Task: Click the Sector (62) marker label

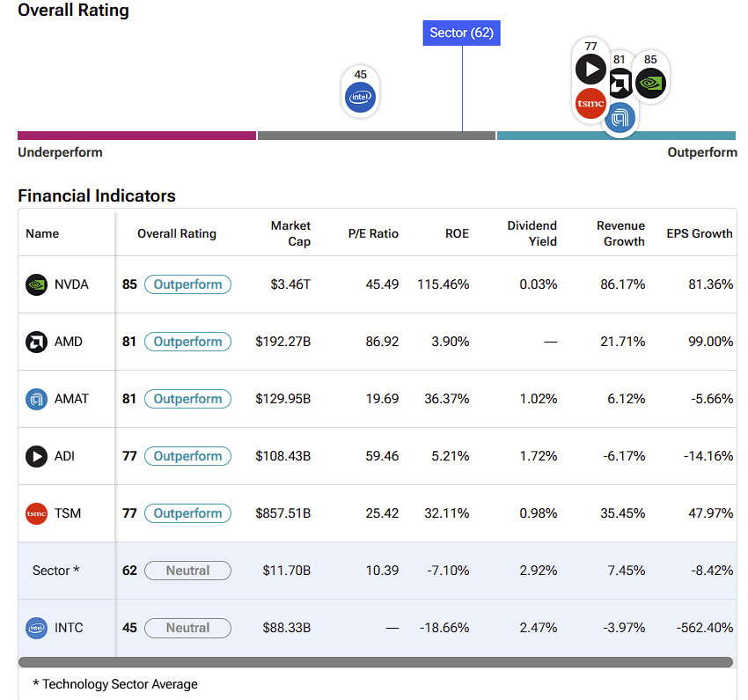Action: (x=462, y=33)
